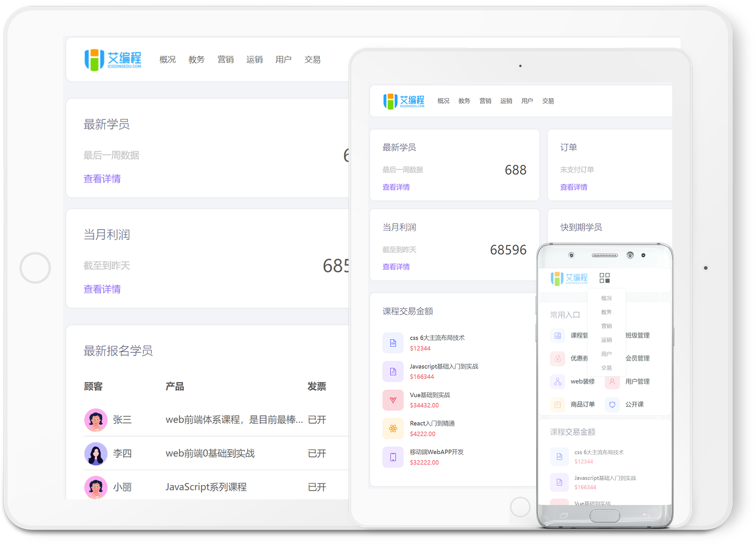Choose 营销 in the phone dropdown menu
The width and height of the screenshot is (756, 544).
click(606, 326)
